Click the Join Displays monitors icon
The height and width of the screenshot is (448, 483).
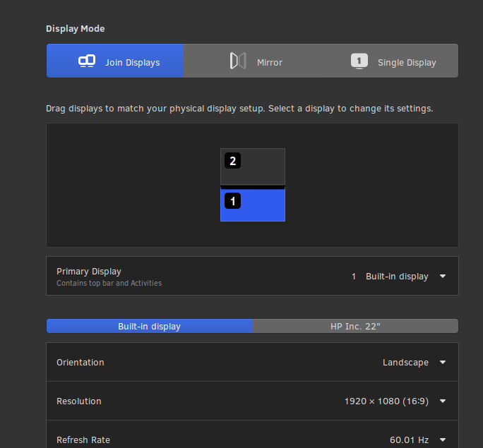[87, 61]
